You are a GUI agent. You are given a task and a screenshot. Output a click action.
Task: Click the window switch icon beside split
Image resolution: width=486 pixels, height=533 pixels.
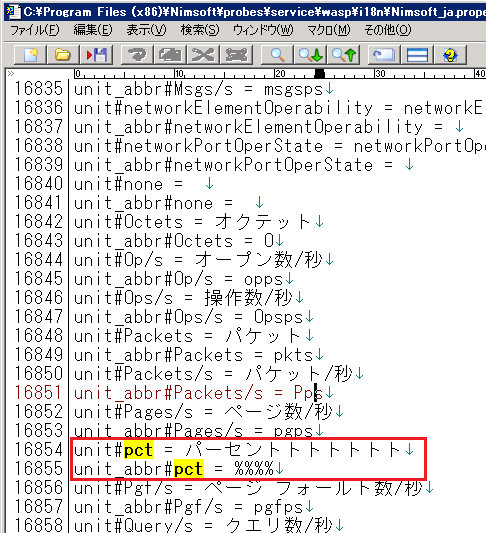click(x=384, y=54)
